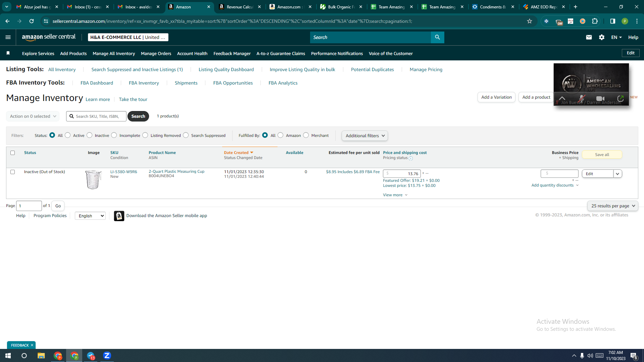Click the Search button for SKU search
Image resolution: width=644 pixels, height=362 pixels.
(138, 116)
